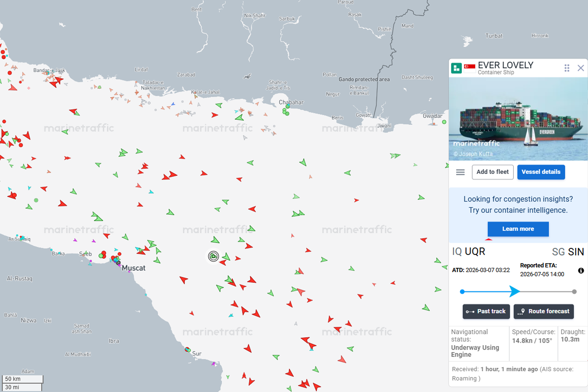This screenshot has height=392, width=588.
Task: Click the Jiwani label on map
Action: [384, 125]
